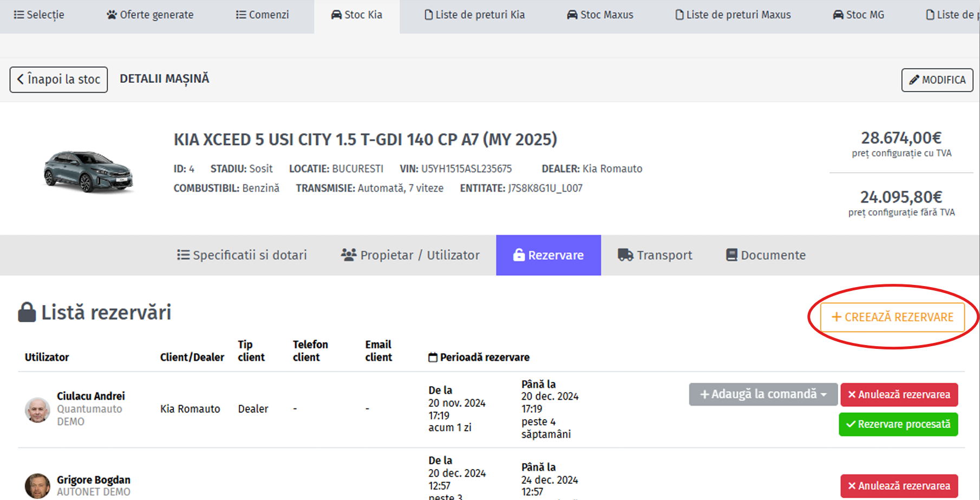Screen dimensions: 980x500
Task: Click Ciulacu Andrei's avatar photo
Action: [37, 410]
